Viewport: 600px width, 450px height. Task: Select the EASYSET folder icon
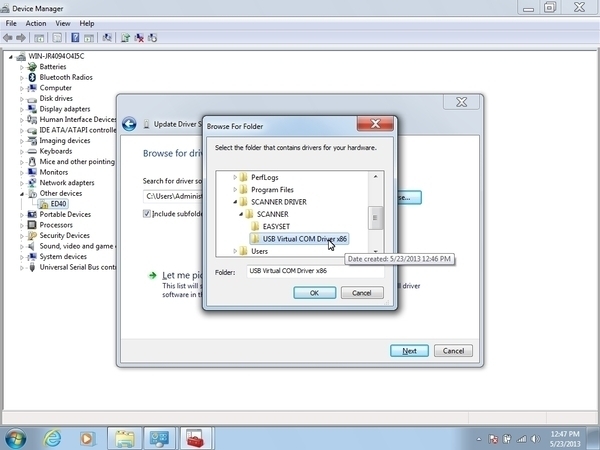click(x=255, y=226)
